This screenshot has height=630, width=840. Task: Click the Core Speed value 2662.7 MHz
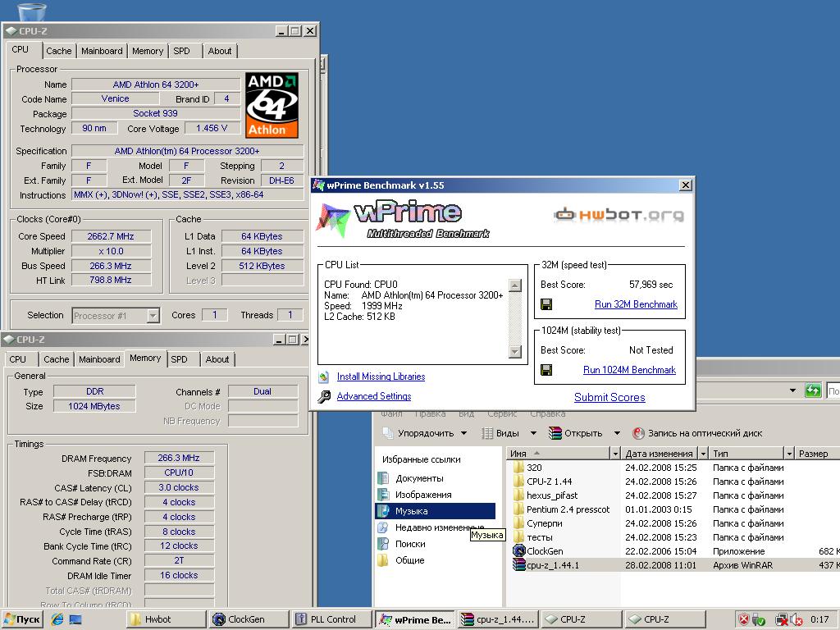pyautogui.click(x=111, y=236)
